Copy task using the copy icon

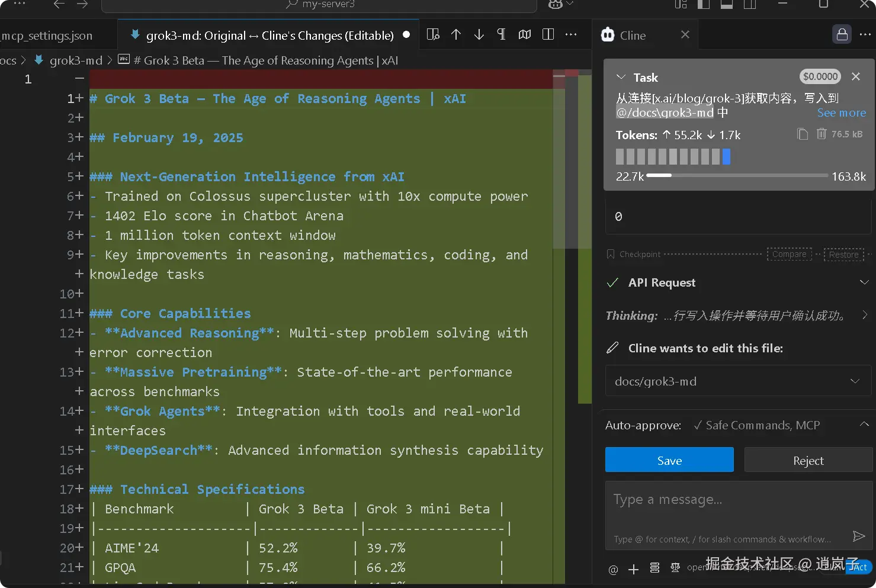(x=802, y=134)
